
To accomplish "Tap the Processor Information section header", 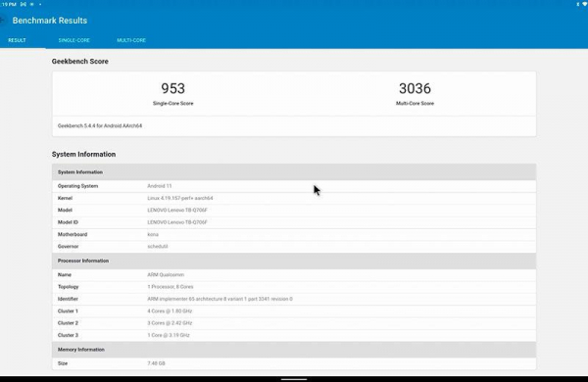I will 294,261.
